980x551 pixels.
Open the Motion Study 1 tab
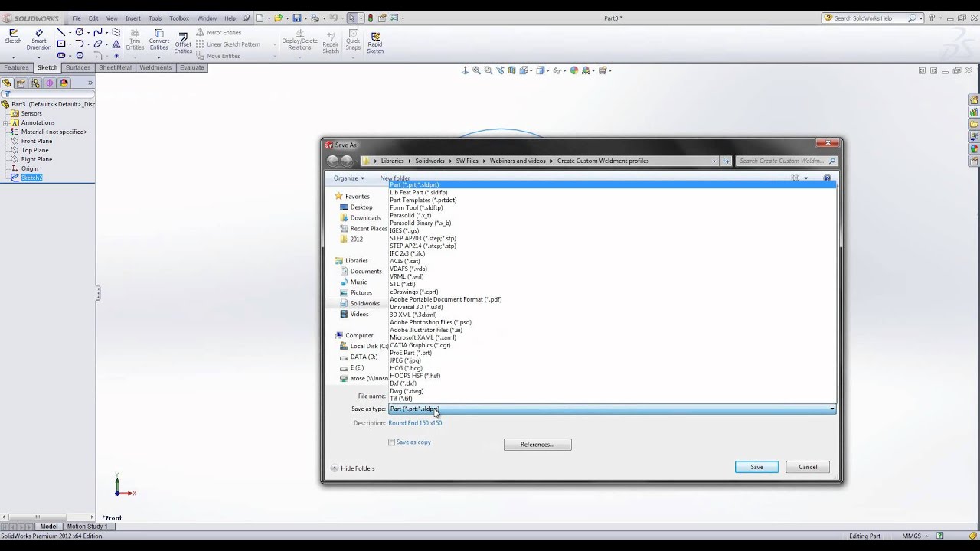pos(87,527)
